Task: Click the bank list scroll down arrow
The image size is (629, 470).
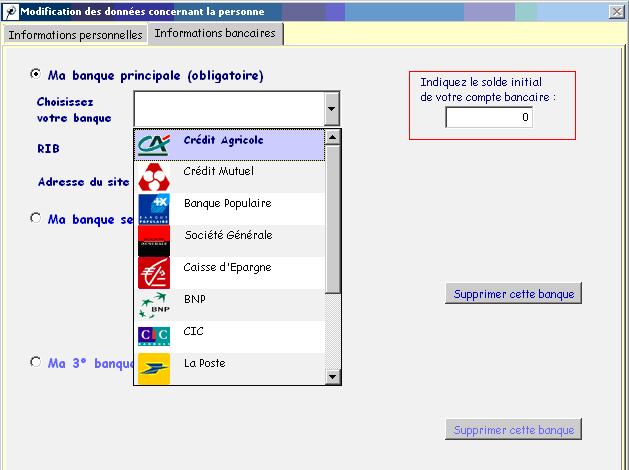Action: [333, 377]
